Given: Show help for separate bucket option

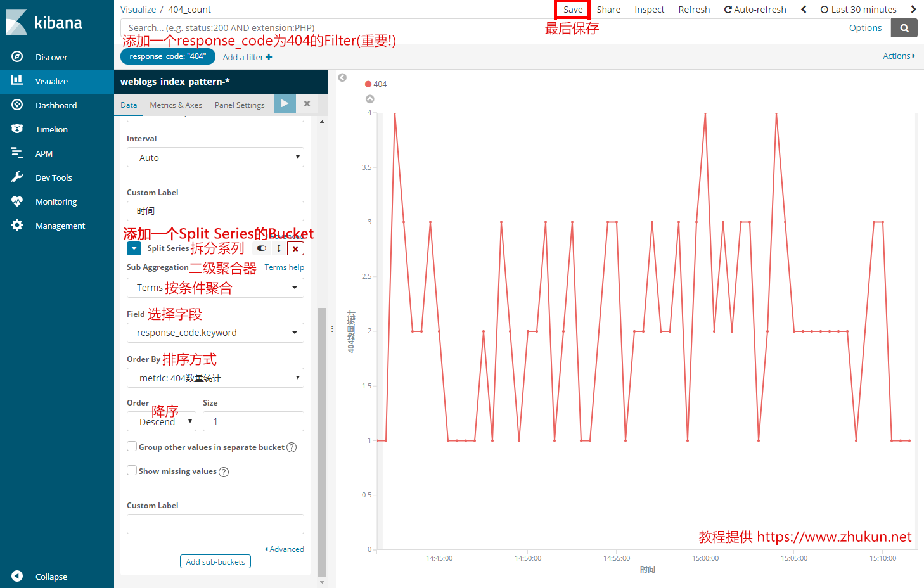Looking at the screenshot, I should click(x=292, y=447).
